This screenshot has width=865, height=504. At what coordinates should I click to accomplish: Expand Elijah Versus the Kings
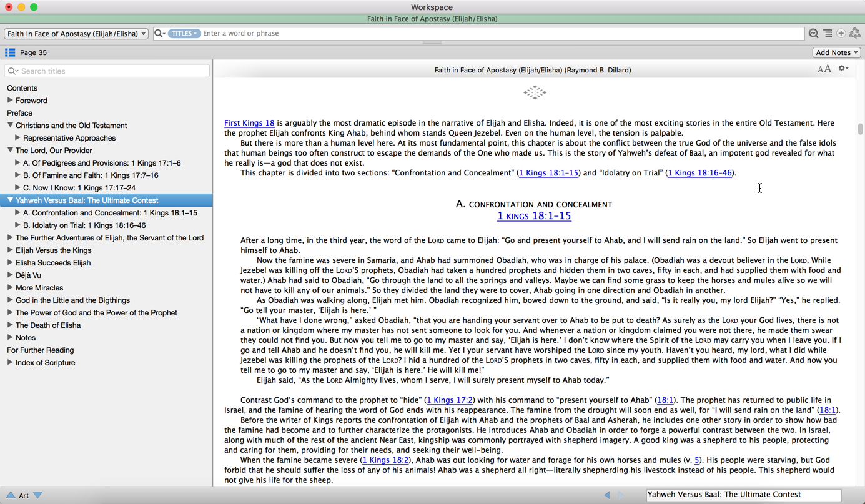[x=10, y=250]
